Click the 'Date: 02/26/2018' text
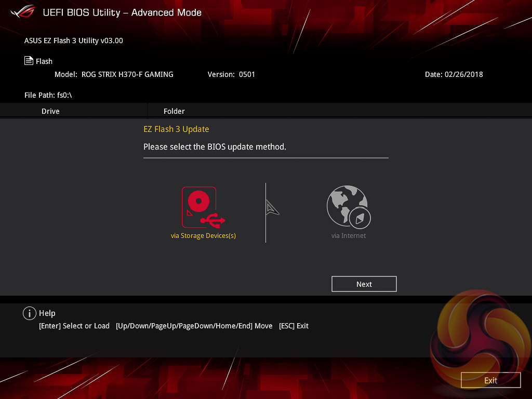The image size is (532, 399). point(454,74)
